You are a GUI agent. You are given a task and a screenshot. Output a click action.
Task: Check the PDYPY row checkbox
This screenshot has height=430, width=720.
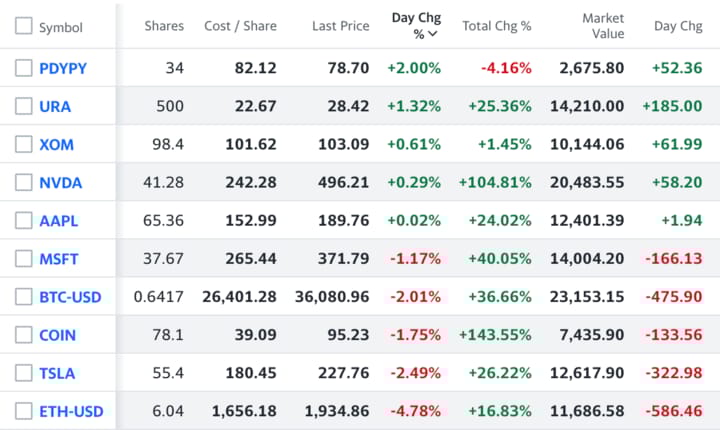pyautogui.click(x=24, y=68)
